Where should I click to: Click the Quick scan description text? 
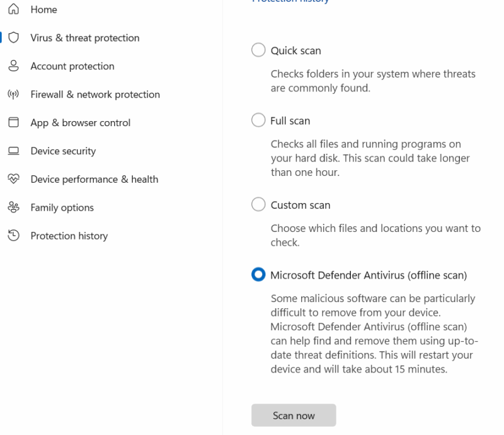(373, 81)
